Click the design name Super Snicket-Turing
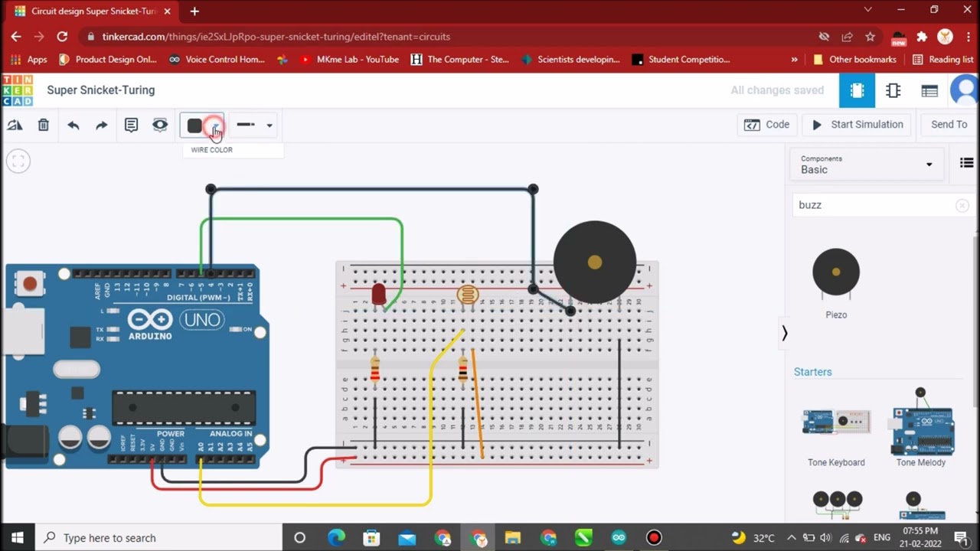 pos(101,90)
